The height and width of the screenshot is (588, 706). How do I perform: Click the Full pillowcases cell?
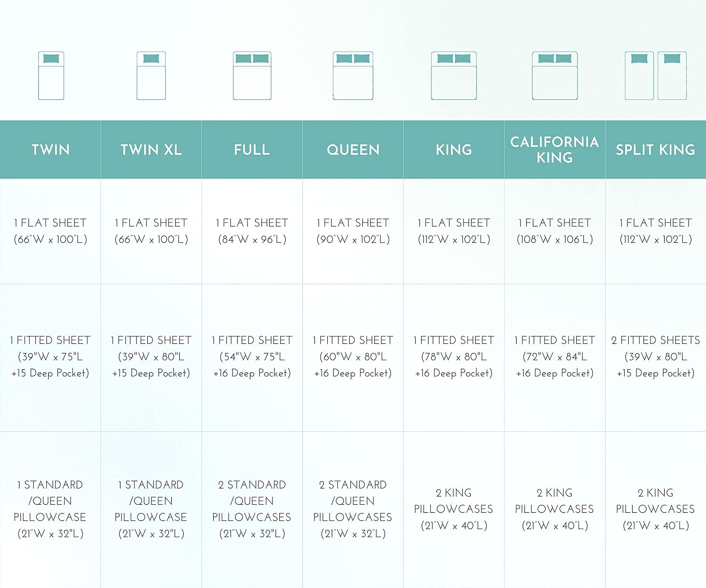(x=252, y=509)
